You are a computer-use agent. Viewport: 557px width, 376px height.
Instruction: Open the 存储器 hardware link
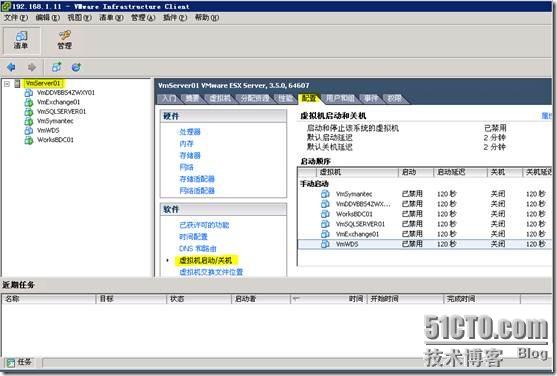point(190,155)
